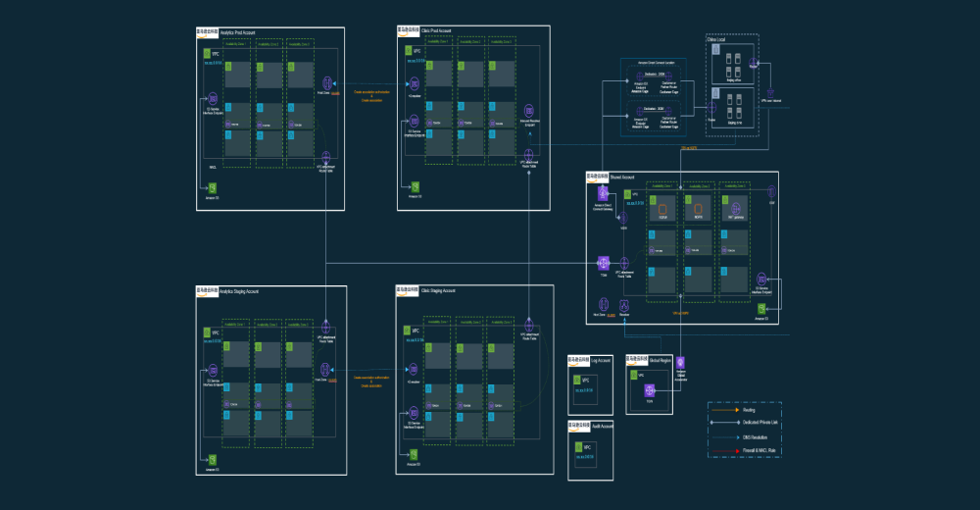Image resolution: width=980 pixels, height=510 pixels.
Task: Click VPC icon in Analytics Staging Account
Action: coord(208,332)
